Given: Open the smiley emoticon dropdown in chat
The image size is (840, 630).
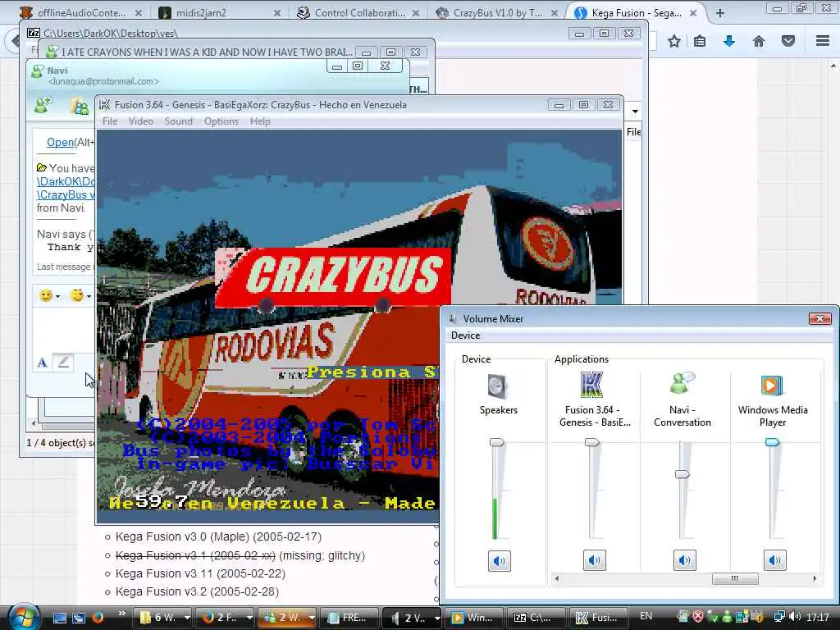Looking at the screenshot, I should (57, 296).
